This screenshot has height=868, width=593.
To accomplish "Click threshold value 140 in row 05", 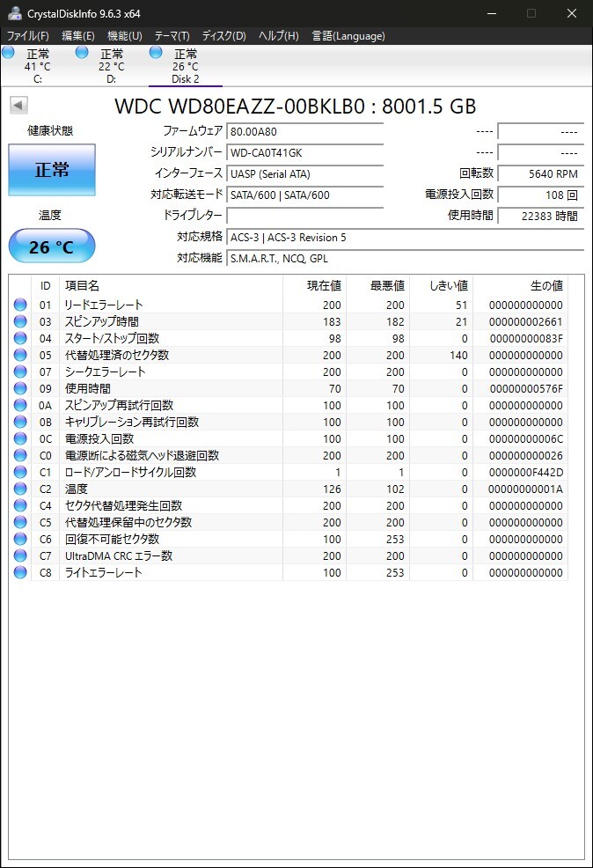I will 458,355.
